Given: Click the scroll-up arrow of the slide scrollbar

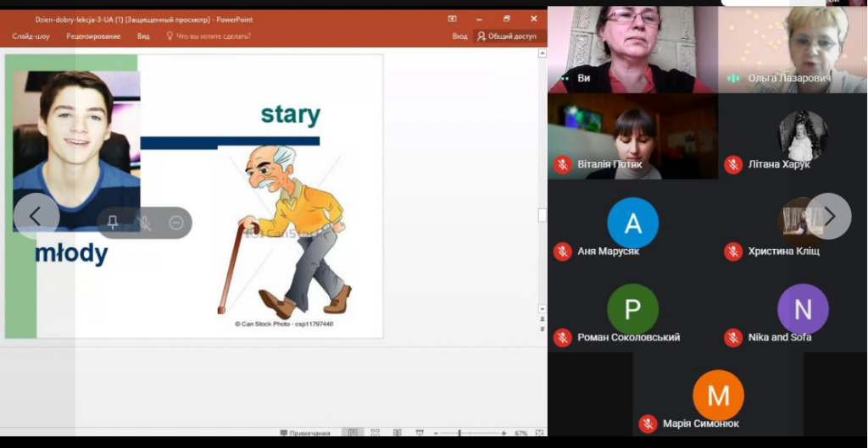Looking at the screenshot, I should pyautogui.click(x=542, y=53).
